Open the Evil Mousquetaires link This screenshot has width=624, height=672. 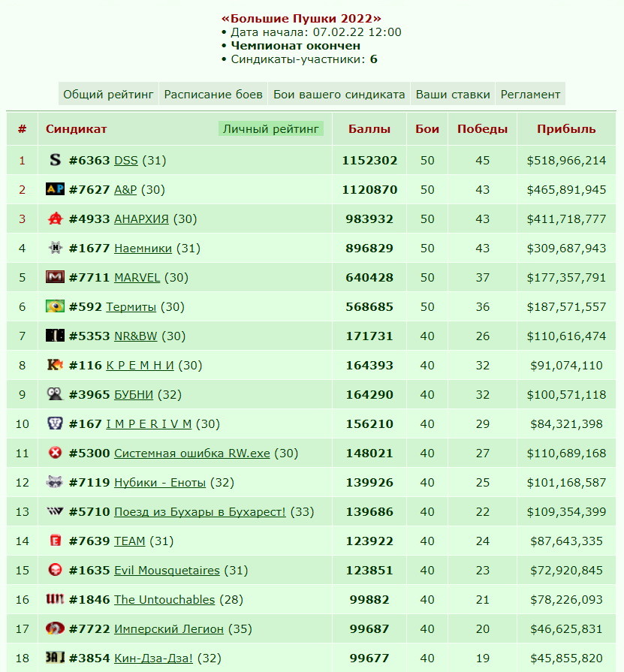167,570
